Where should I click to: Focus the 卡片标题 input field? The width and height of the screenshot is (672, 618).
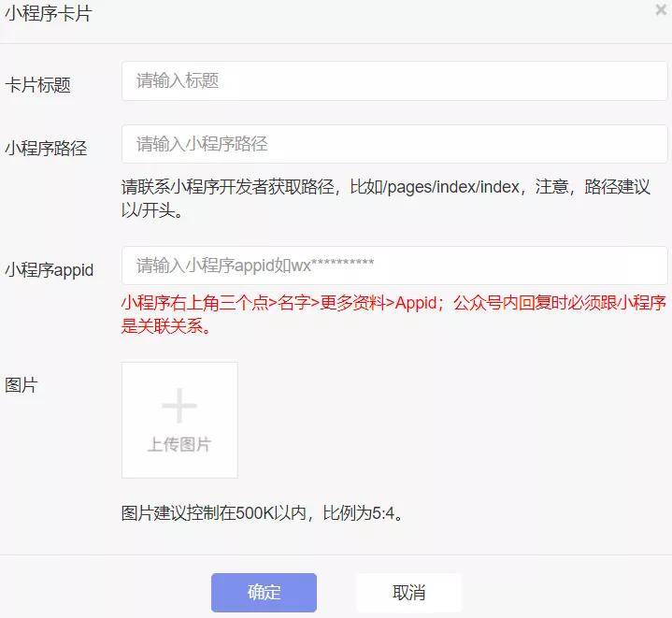pos(394,81)
